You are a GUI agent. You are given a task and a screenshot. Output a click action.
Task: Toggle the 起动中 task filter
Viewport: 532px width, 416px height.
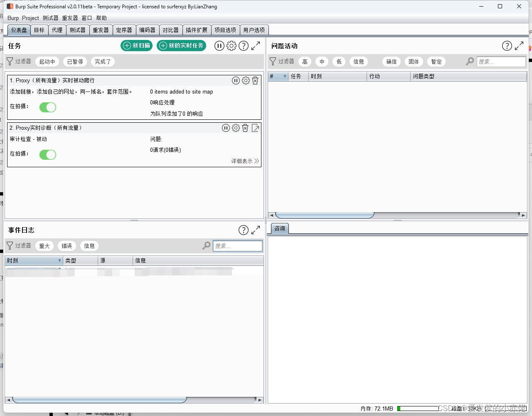click(47, 62)
